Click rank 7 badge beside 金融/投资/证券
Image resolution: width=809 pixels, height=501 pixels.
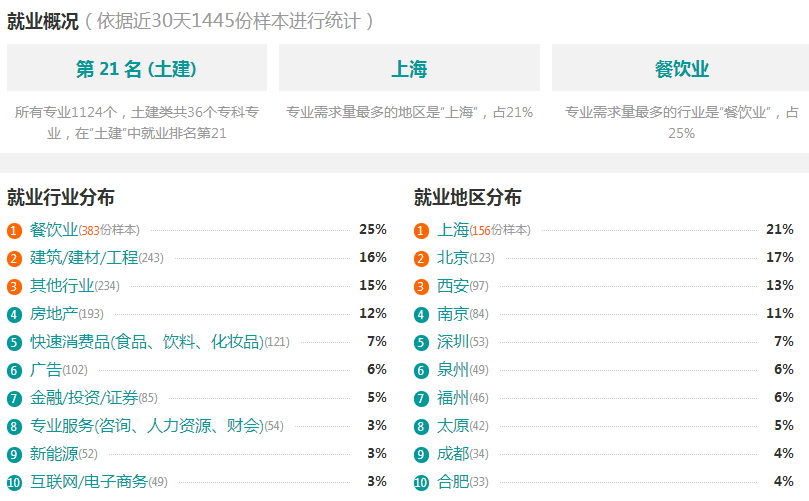click(x=14, y=398)
